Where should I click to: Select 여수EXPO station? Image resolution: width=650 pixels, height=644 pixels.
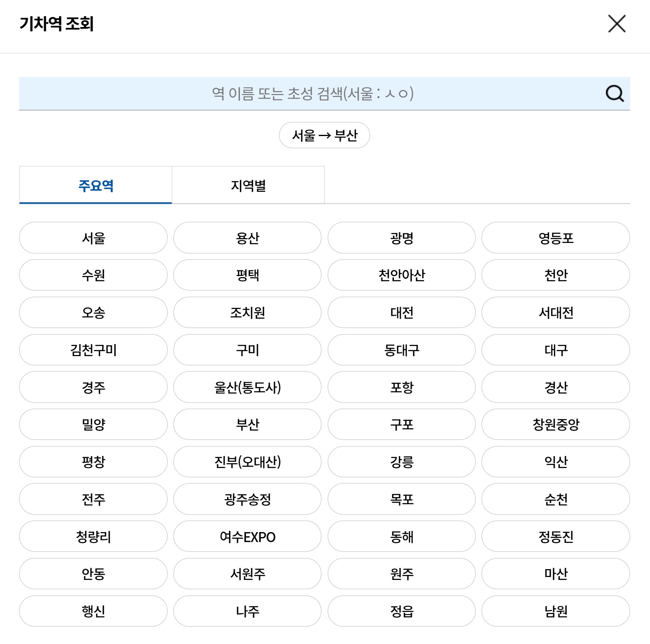point(247,537)
